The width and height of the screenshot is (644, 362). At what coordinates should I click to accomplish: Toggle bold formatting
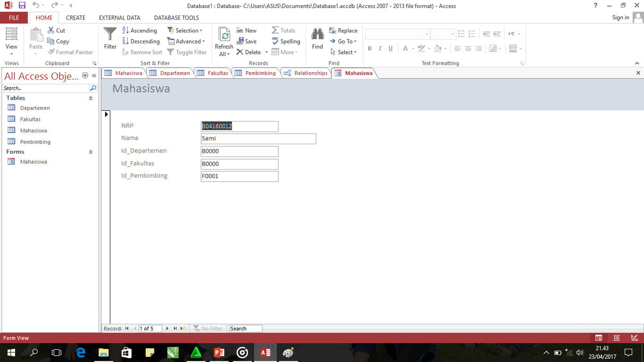pyautogui.click(x=369, y=48)
